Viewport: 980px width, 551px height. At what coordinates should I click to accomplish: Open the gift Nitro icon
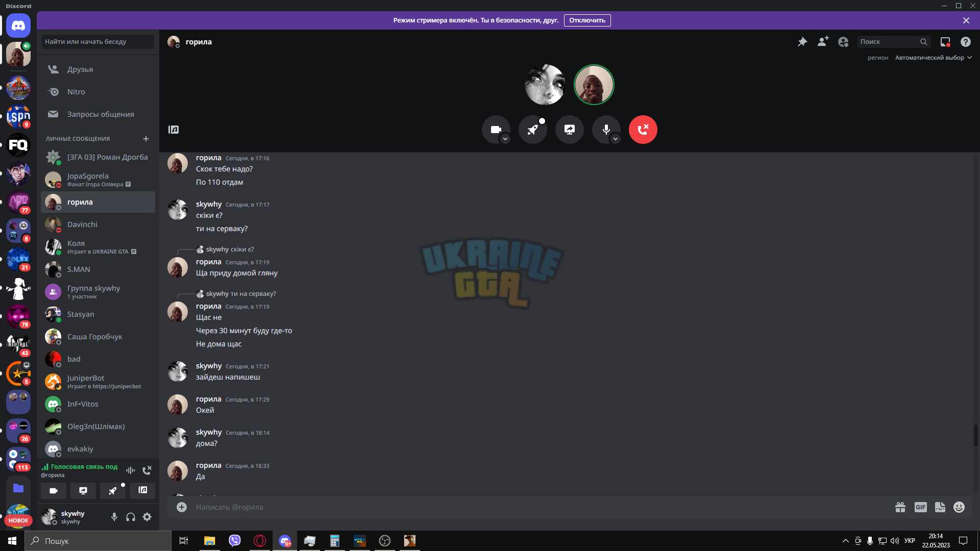pos(900,507)
